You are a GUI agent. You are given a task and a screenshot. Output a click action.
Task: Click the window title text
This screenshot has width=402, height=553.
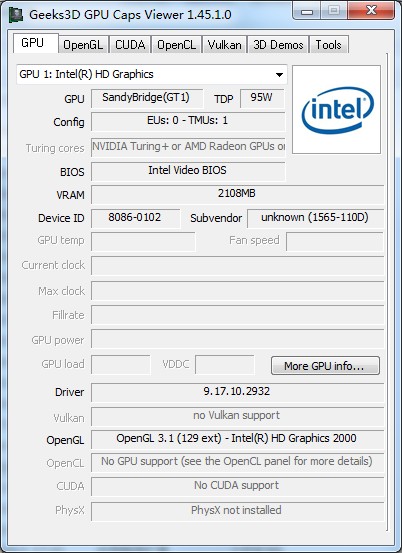tap(130, 15)
